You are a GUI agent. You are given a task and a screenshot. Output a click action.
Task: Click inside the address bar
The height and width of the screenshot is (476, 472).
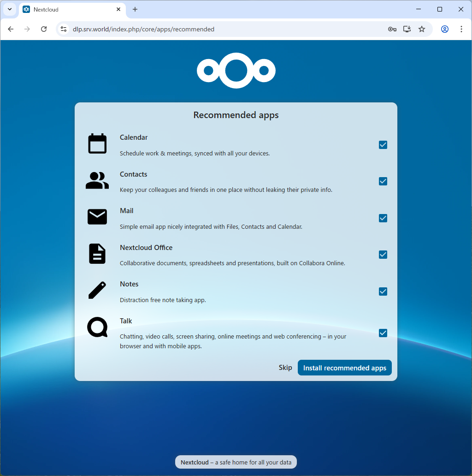click(230, 29)
